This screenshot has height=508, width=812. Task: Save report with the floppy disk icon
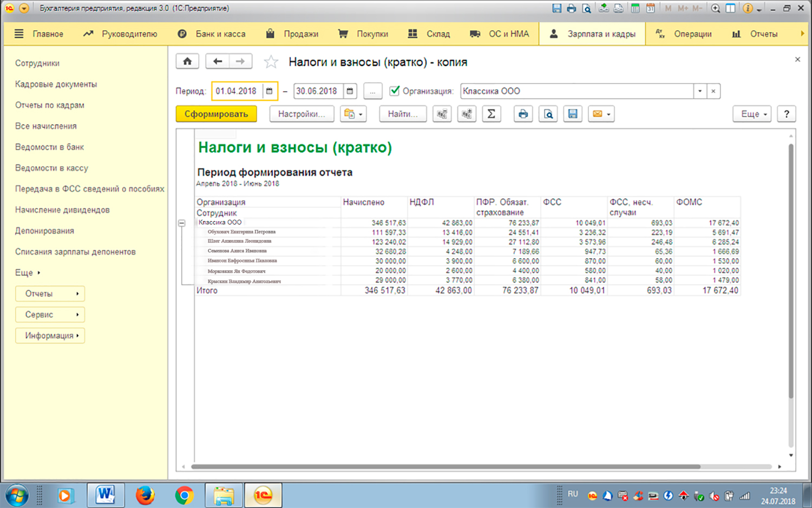tap(573, 114)
